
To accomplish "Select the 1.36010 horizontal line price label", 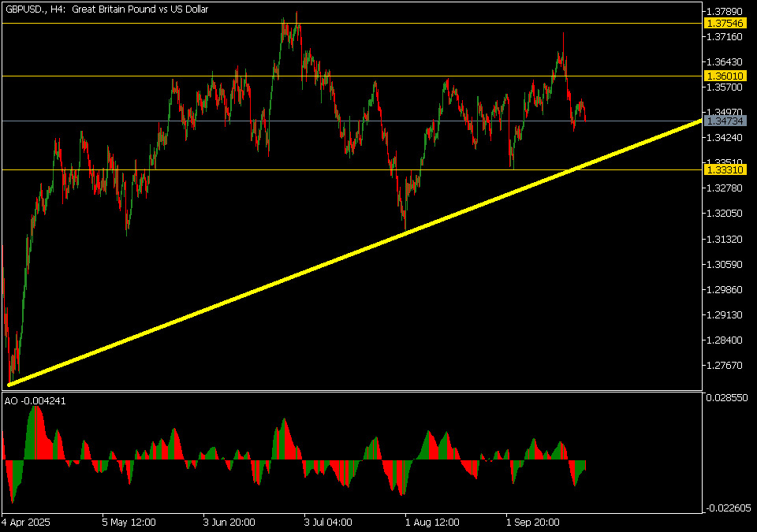I will pyautogui.click(x=725, y=76).
